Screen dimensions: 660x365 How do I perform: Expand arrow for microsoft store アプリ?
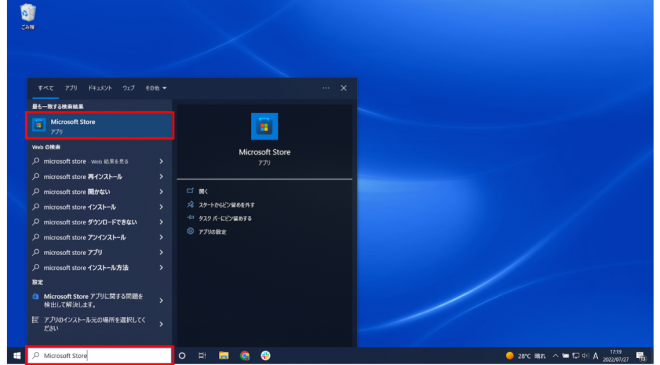pos(161,252)
